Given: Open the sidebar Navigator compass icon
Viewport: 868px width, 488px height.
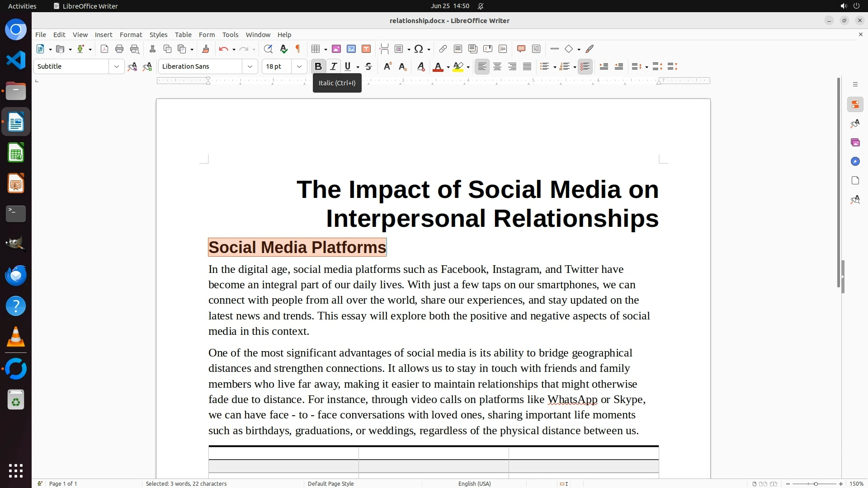Looking at the screenshot, I should (855, 162).
